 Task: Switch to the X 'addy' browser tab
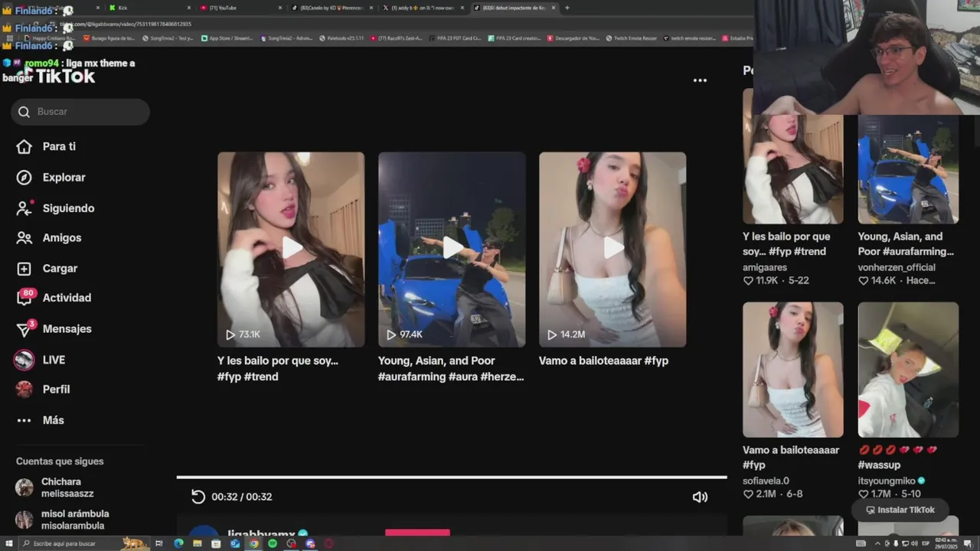point(423,8)
